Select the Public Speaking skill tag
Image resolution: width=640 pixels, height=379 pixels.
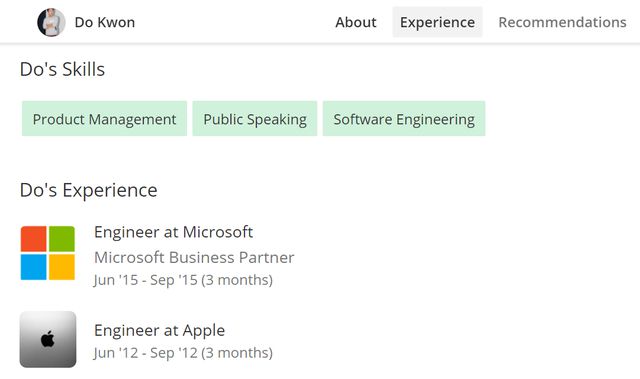(255, 119)
